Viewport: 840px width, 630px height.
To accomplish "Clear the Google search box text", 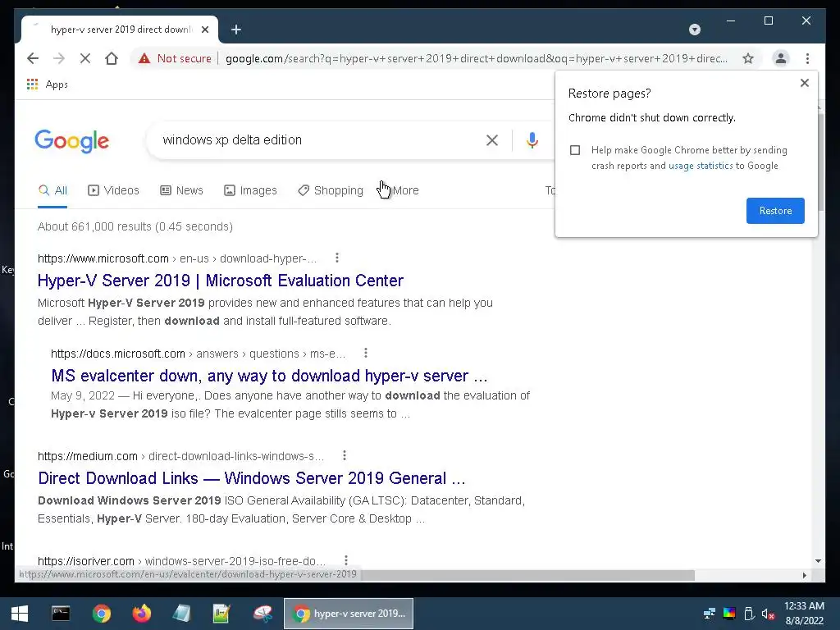I will pos(492,140).
